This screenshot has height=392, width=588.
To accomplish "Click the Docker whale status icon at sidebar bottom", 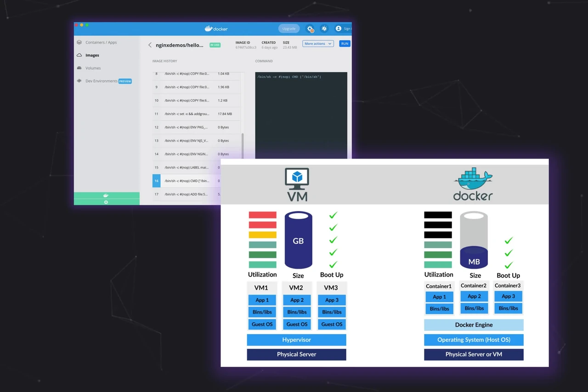I will pyautogui.click(x=106, y=195).
